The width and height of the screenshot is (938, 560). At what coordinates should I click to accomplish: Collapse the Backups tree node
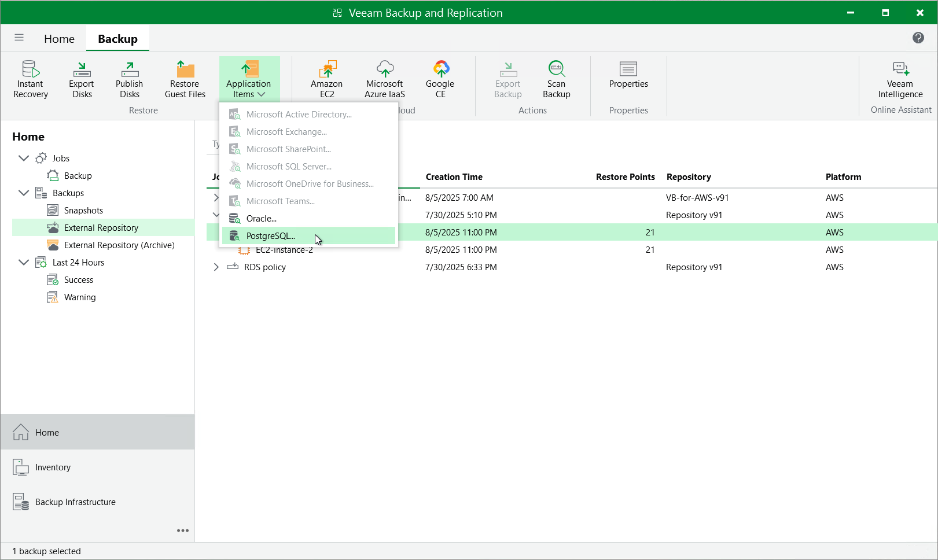(24, 193)
